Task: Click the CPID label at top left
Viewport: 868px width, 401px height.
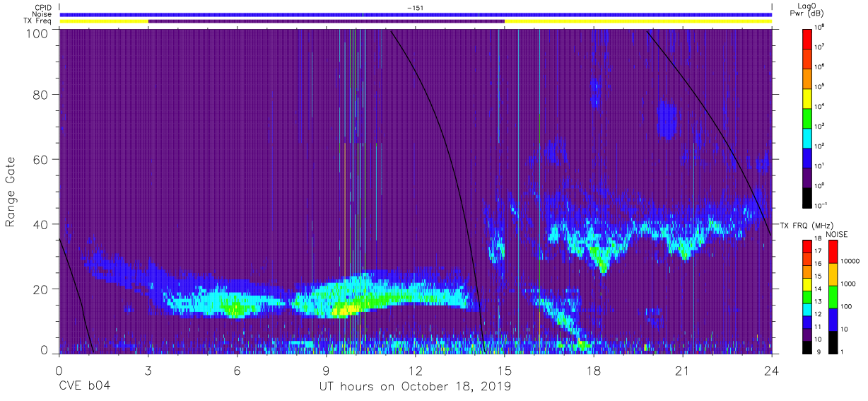Action: pos(42,8)
